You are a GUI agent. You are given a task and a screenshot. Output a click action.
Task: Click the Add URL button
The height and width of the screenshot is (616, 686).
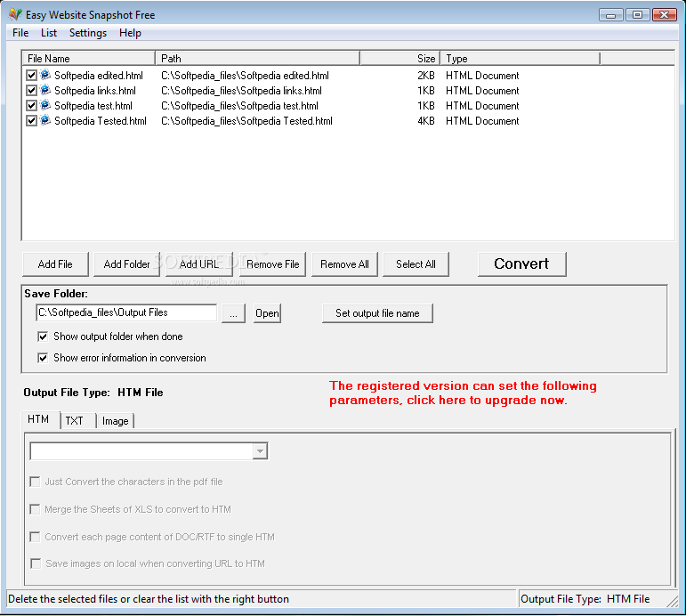pos(198,264)
